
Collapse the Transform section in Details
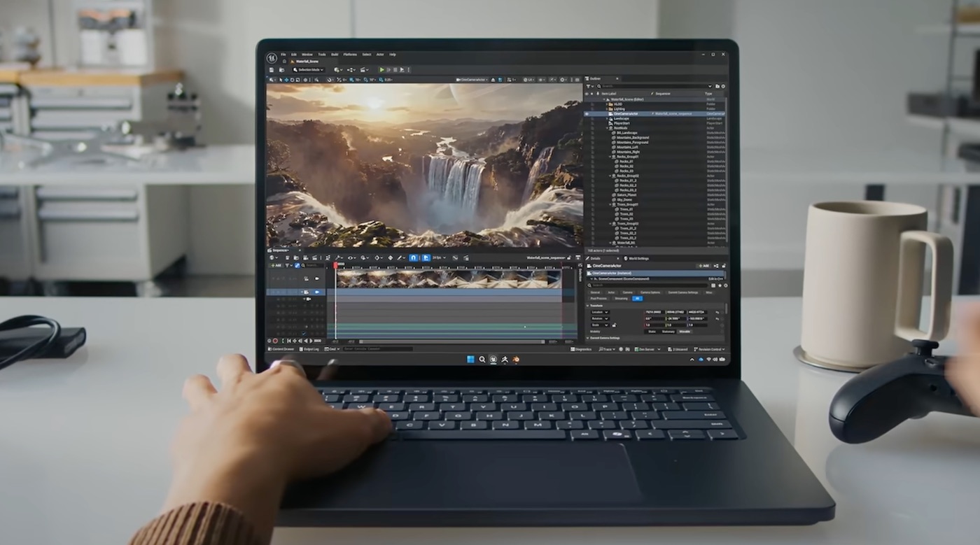pyautogui.click(x=587, y=306)
